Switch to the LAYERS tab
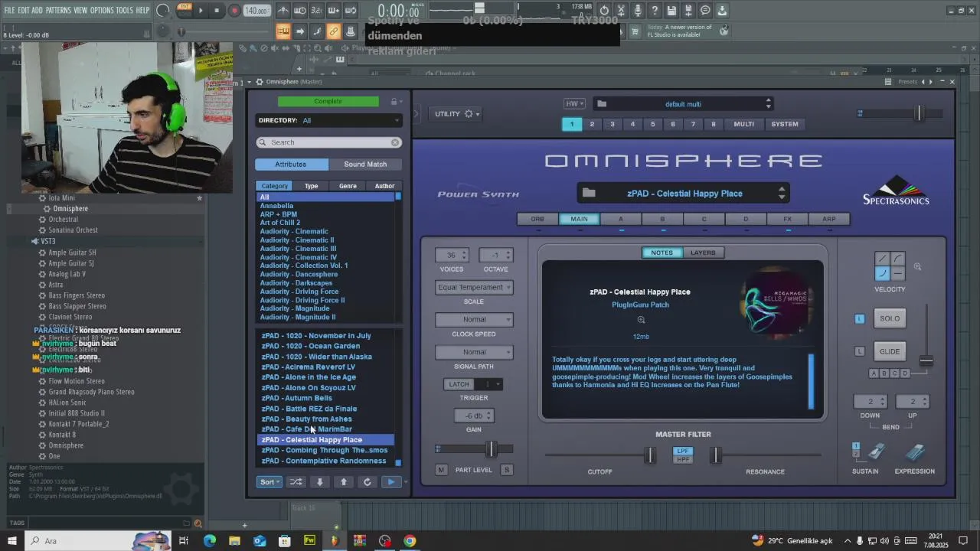The height and width of the screenshot is (551, 980). [703, 253]
